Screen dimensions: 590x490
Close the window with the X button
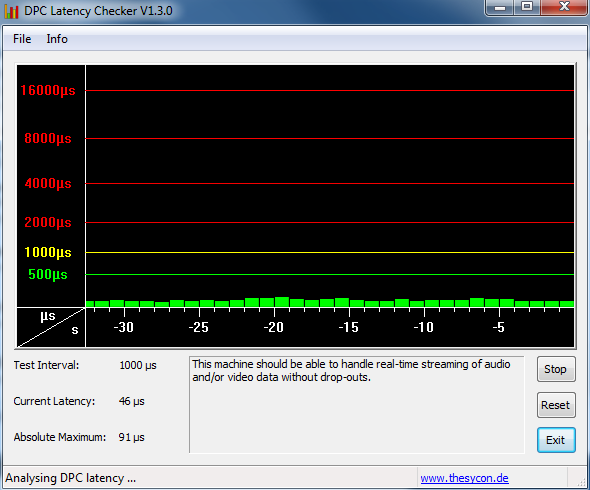(564, 7)
